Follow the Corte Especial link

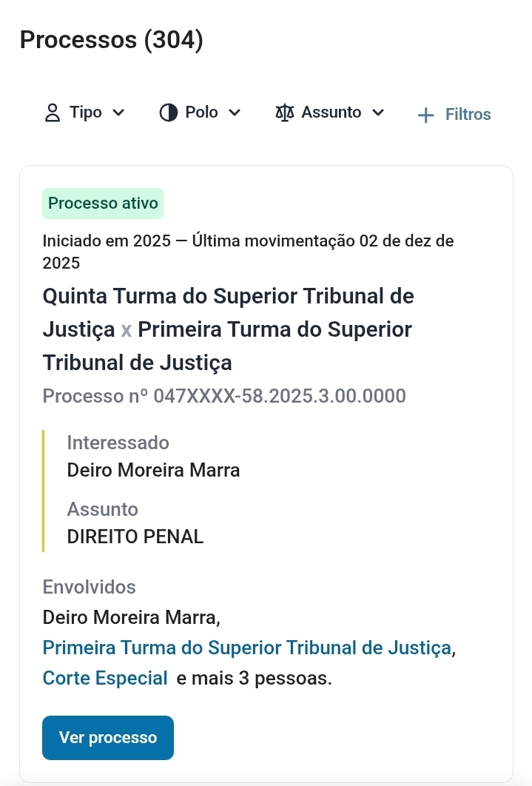tap(105, 677)
